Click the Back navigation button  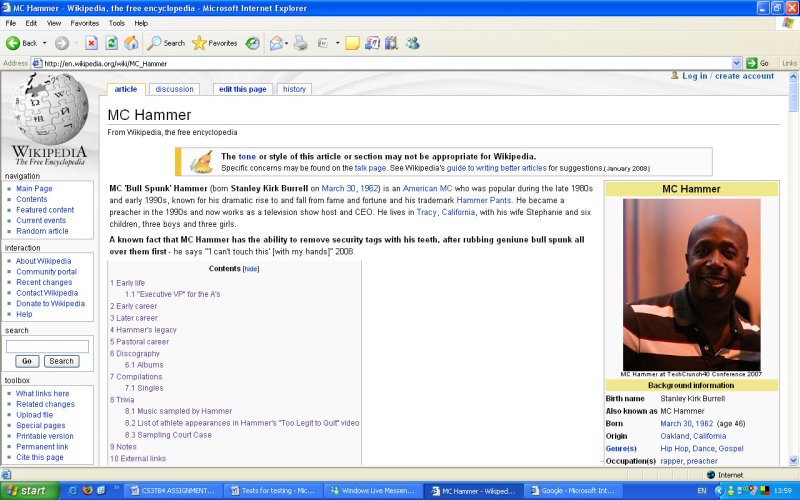[22, 43]
